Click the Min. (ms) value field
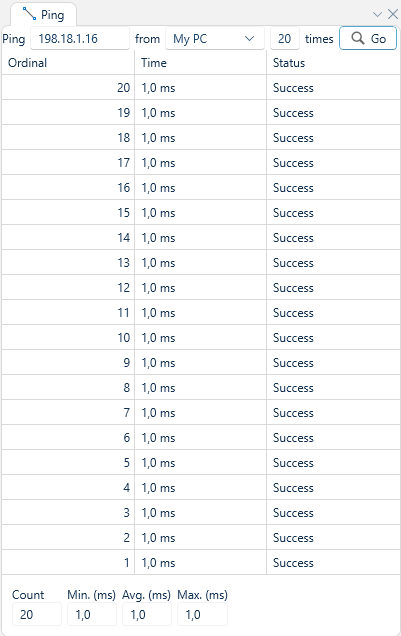 pos(92,614)
